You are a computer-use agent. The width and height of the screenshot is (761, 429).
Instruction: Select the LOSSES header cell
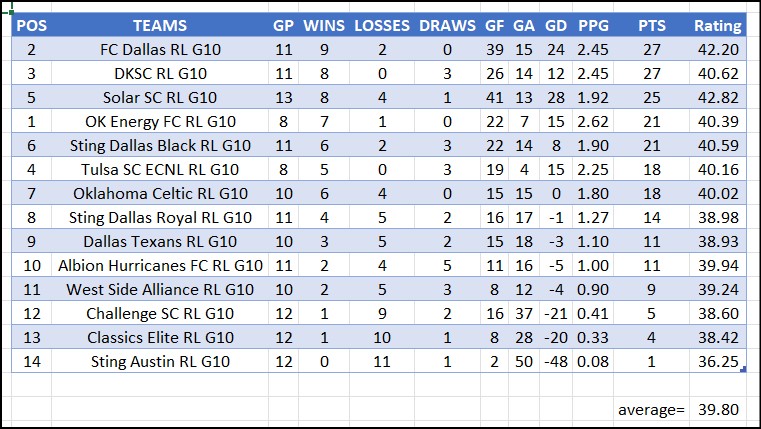(x=381, y=25)
